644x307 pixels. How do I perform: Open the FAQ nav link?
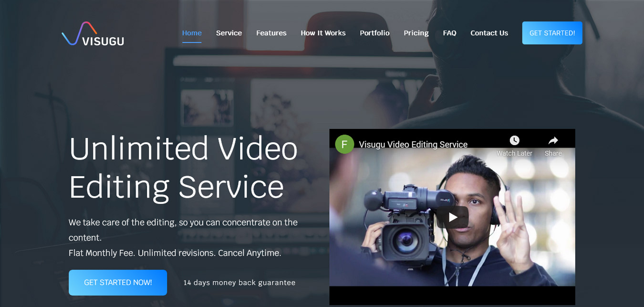click(449, 33)
